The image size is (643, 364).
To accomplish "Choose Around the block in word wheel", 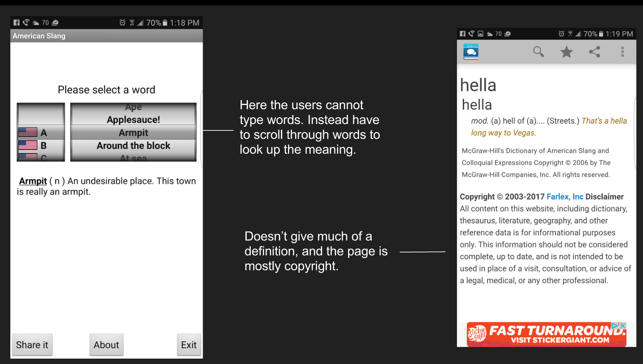I will [133, 146].
